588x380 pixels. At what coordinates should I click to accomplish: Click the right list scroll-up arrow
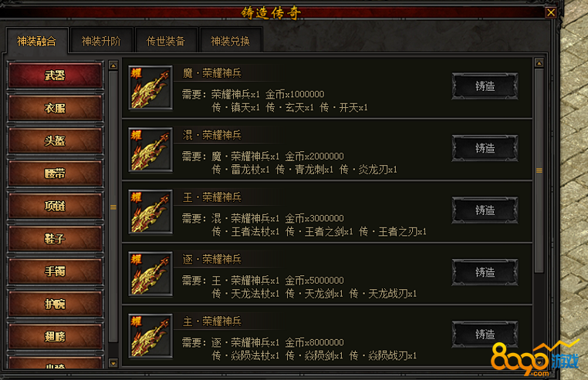[x=539, y=63]
